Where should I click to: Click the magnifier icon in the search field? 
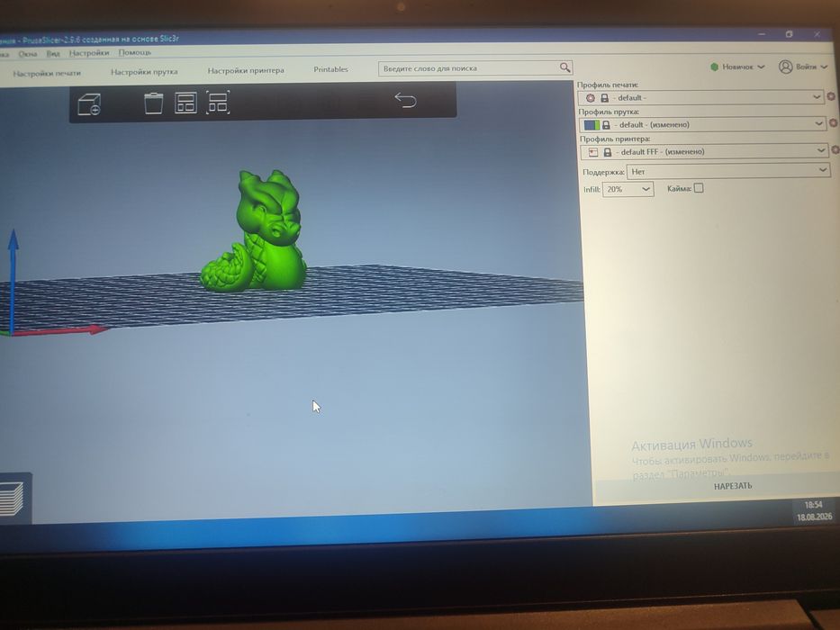click(x=565, y=67)
